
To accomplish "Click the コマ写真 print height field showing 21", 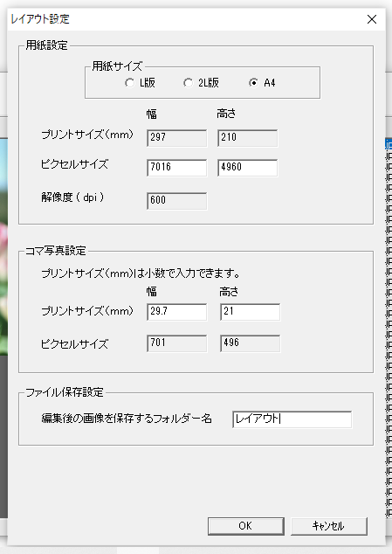I will point(250,312).
